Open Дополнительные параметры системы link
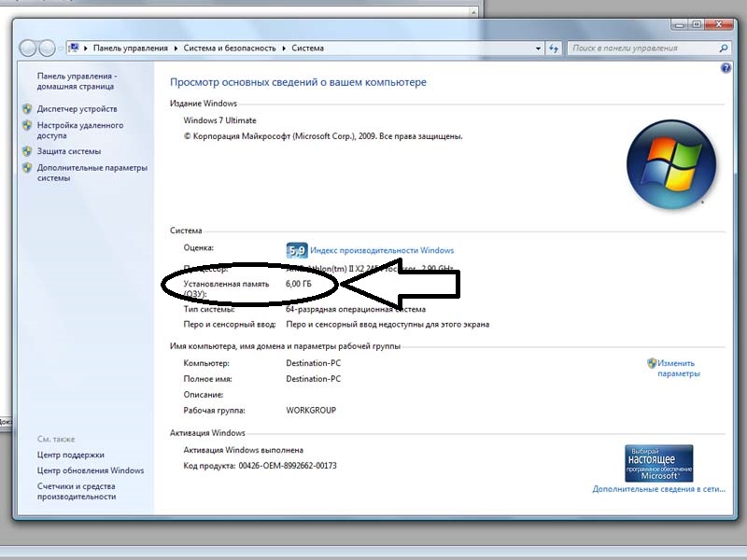Image resolution: width=747 pixels, height=560 pixels. click(92, 173)
